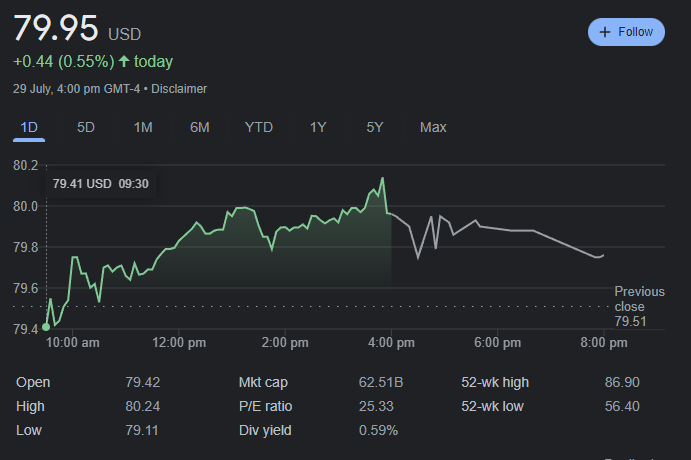Image resolution: width=691 pixels, height=460 pixels.
Task: View the 1Y price chart
Action: click(318, 127)
